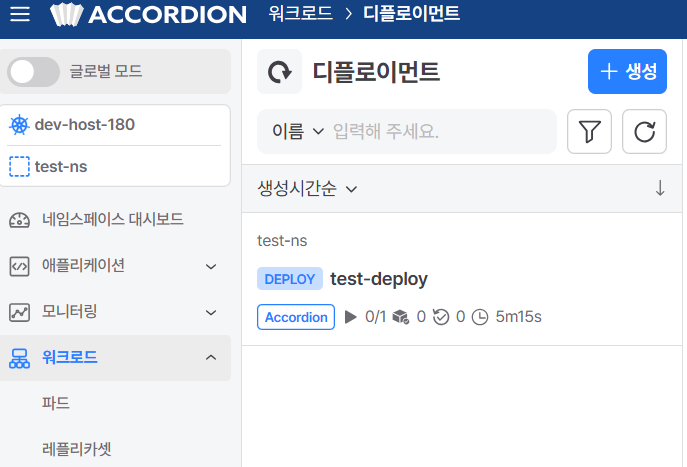Open 네임스페이스 대시보드 menu item
This screenshot has height=467, width=687.
point(113,219)
